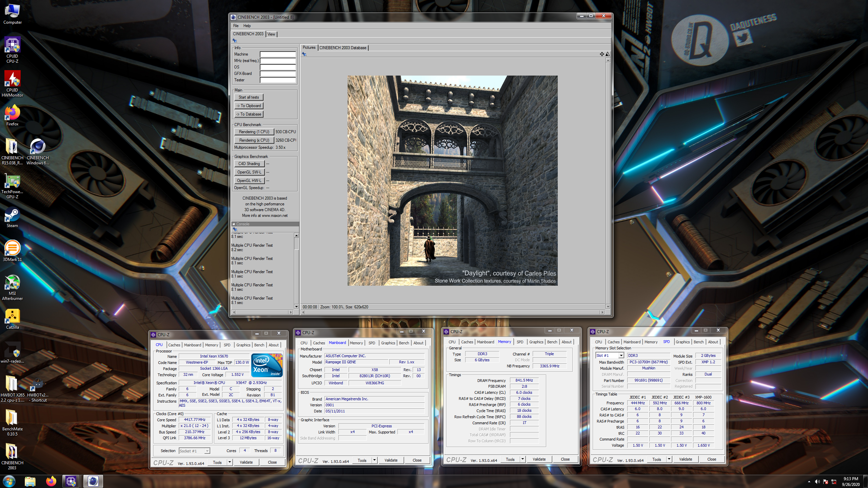Switch to the View tab in CINEBENCH
Image resolution: width=868 pixels, height=488 pixels.
pos(271,34)
